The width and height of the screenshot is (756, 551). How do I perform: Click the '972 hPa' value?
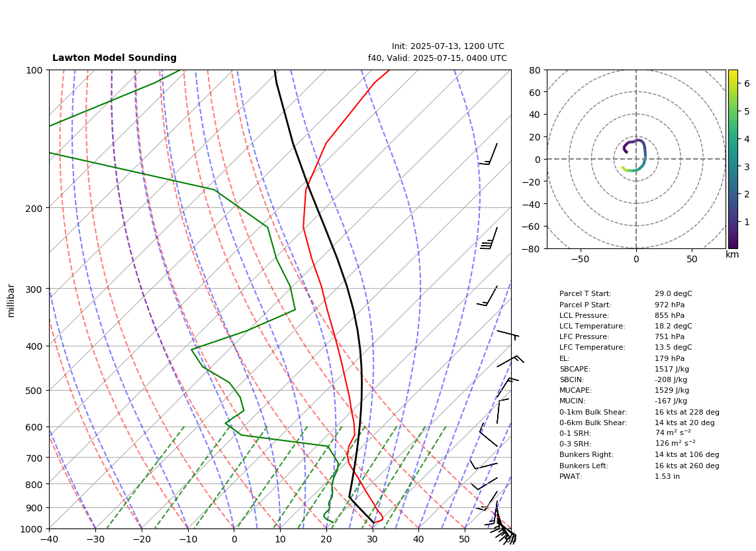tap(669, 305)
